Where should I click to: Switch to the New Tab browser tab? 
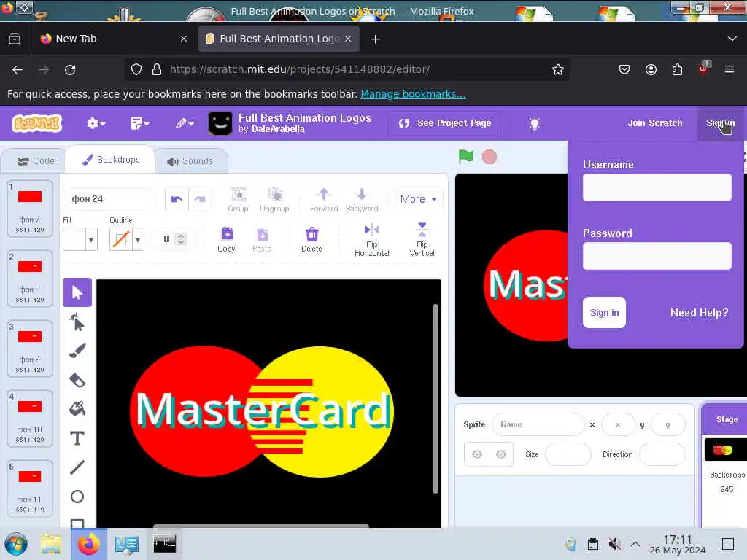coord(115,39)
